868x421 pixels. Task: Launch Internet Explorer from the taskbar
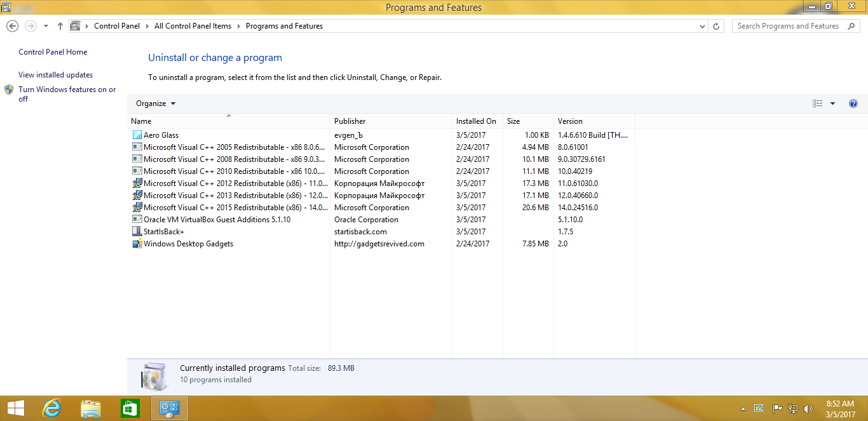pos(51,408)
